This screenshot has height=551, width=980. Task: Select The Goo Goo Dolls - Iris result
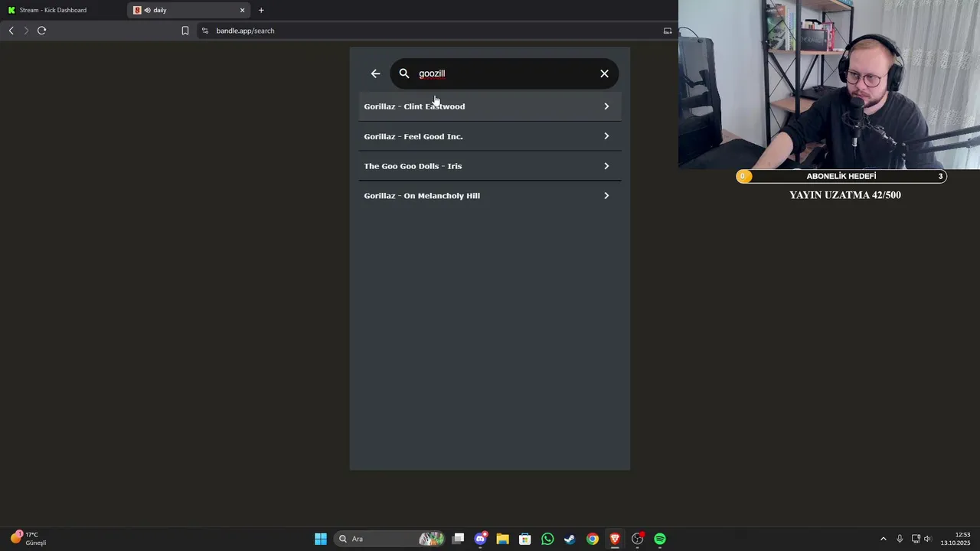point(490,166)
